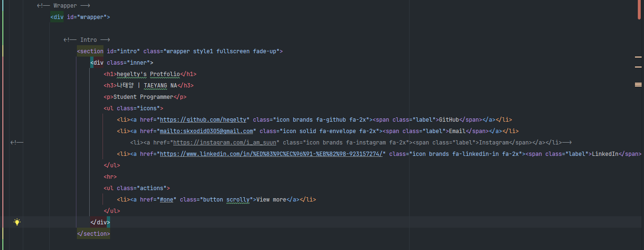The image size is (644, 250).
Task: Click the closing </div> tag on highlighted line
Action: click(x=100, y=222)
